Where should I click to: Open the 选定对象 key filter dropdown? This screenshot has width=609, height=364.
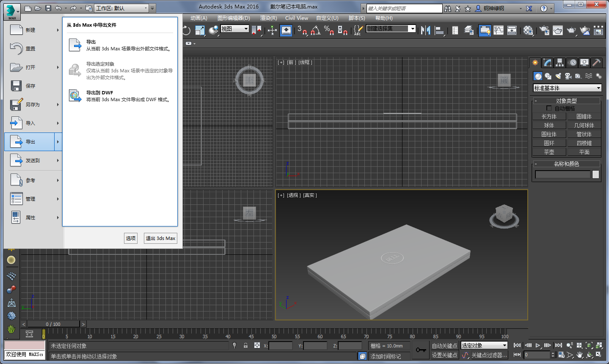click(484, 346)
